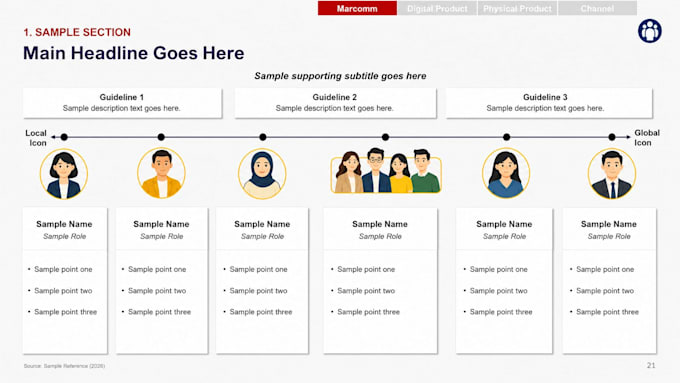Select avatar of woman wearing hijab

262,173
